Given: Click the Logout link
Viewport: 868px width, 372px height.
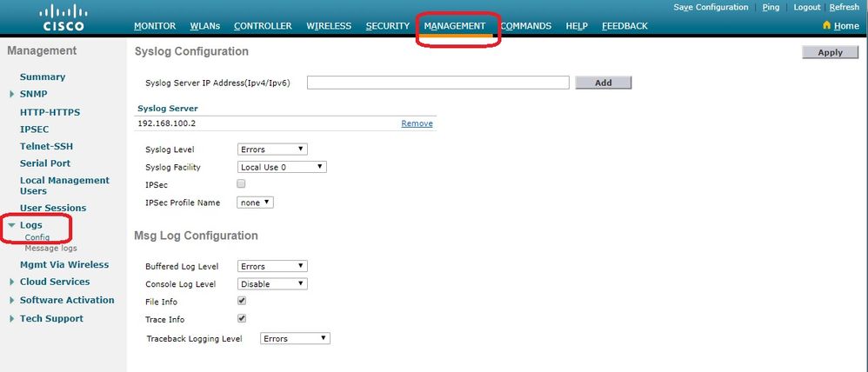Looking at the screenshot, I should coord(807,7).
